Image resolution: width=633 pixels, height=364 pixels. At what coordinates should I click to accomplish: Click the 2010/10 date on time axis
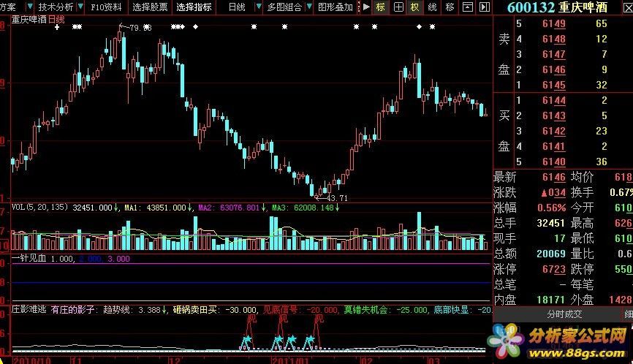32,360
